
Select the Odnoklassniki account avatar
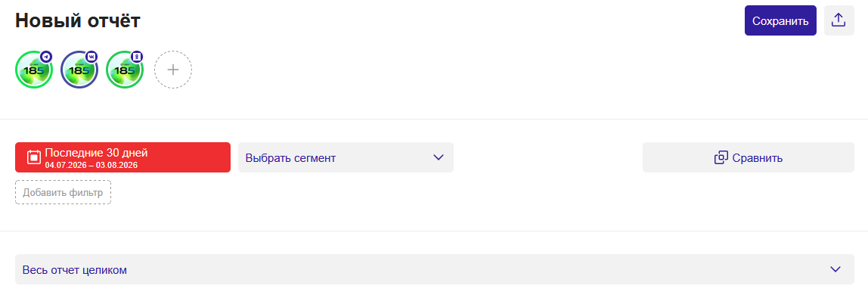[125, 70]
